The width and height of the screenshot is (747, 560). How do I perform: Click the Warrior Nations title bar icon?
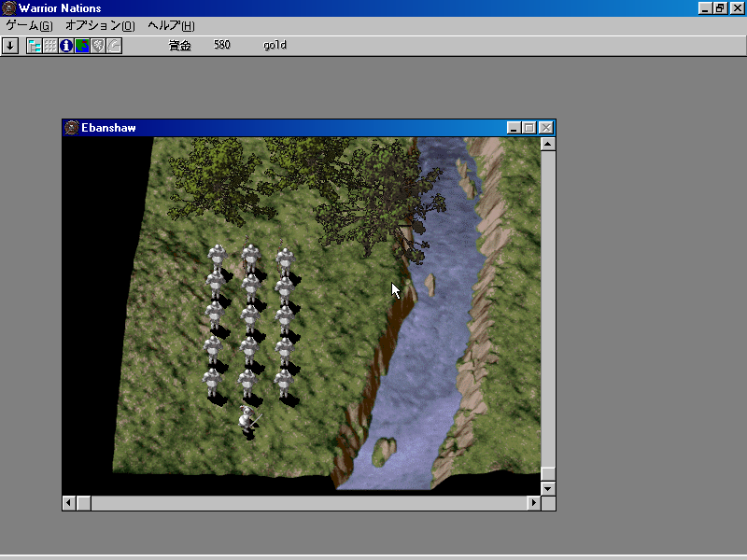coord(8,8)
